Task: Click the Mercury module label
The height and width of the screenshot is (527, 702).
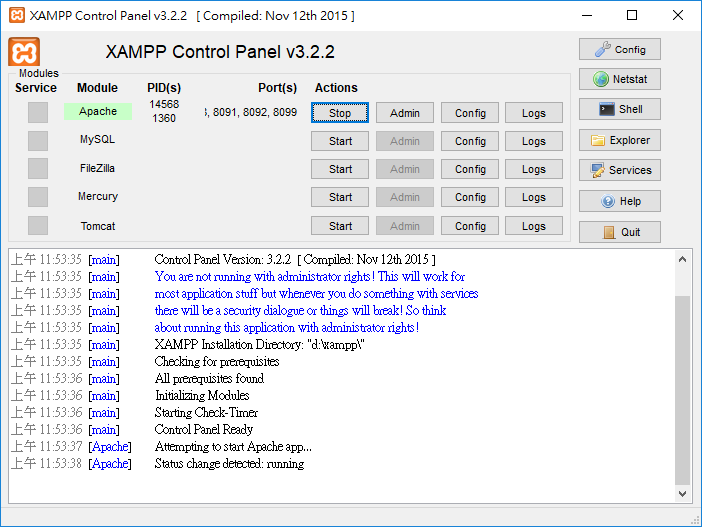Action: pyautogui.click(x=98, y=197)
